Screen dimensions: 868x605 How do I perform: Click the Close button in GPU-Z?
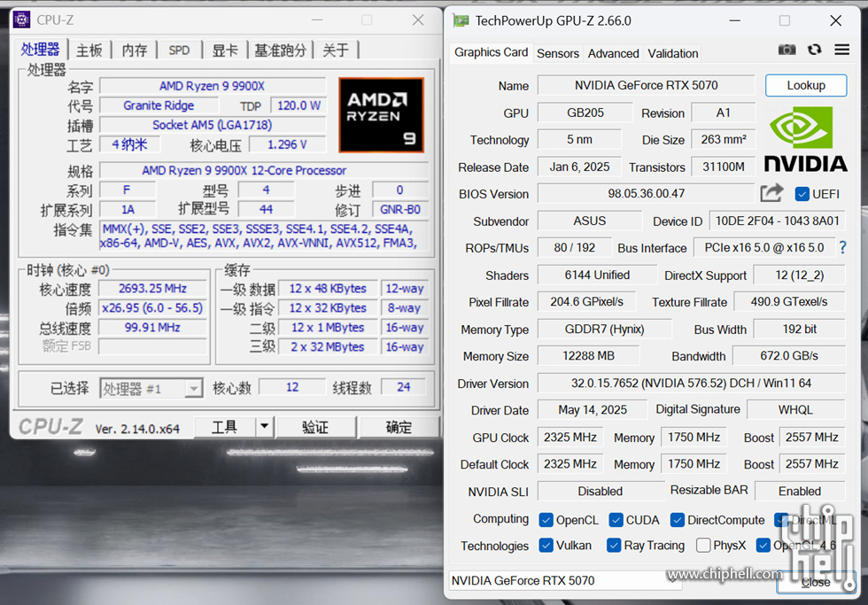coord(816,582)
